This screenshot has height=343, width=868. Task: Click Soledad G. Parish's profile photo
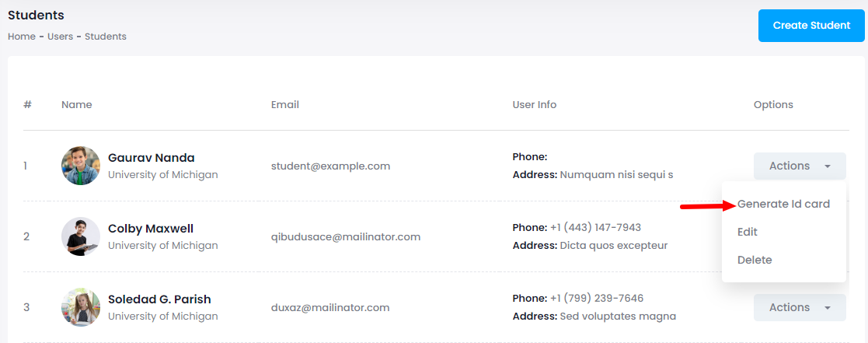click(81, 307)
